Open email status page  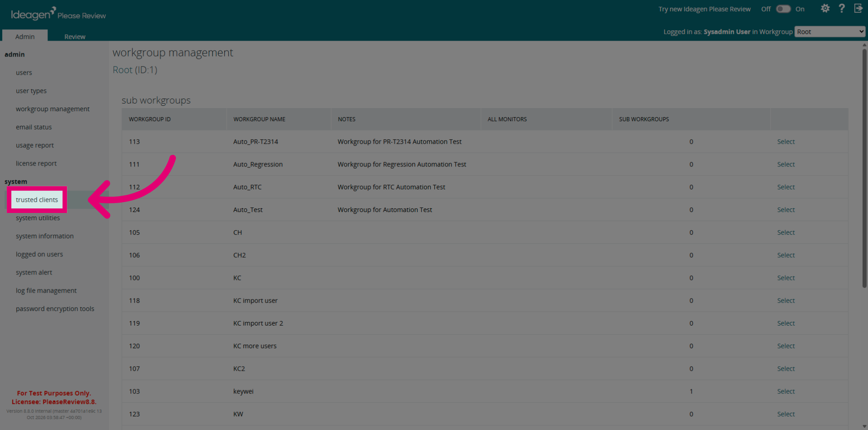pyautogui.click(x=34, y=127)
